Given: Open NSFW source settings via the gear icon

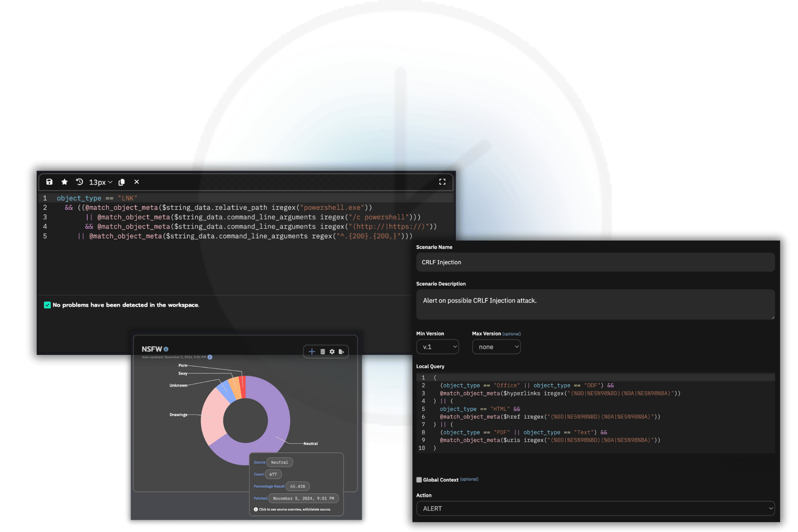Looking at the screenshot, I should (x=332, y=352).
